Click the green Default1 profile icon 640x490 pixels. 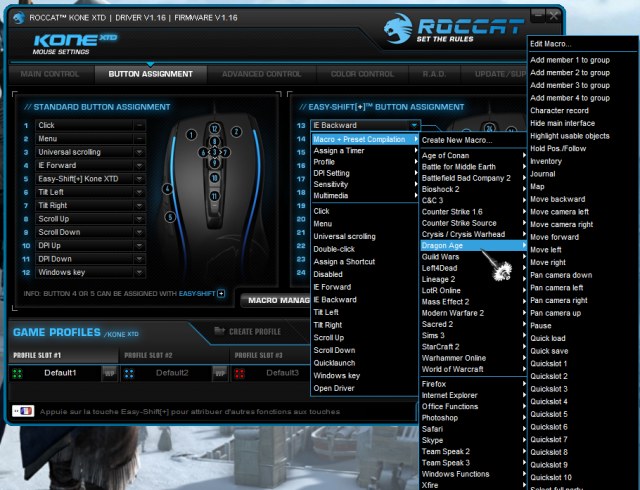pyautogui.click(x=17, y=373)
